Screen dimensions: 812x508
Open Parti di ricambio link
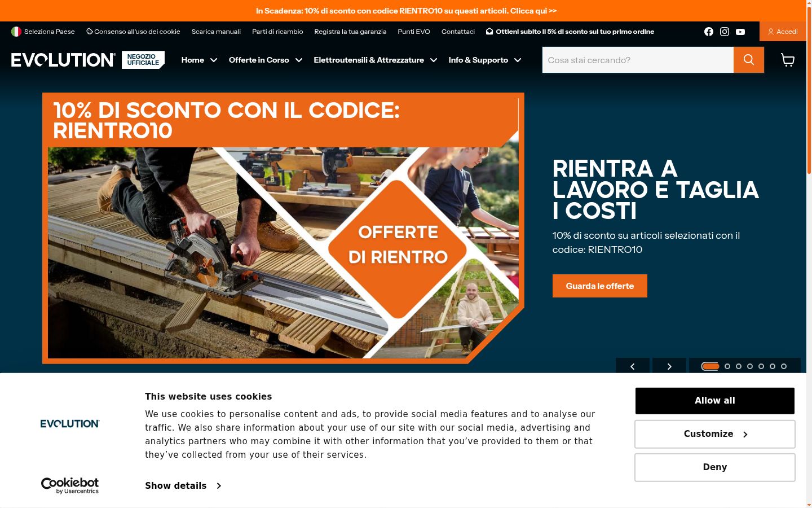(277, 32)
